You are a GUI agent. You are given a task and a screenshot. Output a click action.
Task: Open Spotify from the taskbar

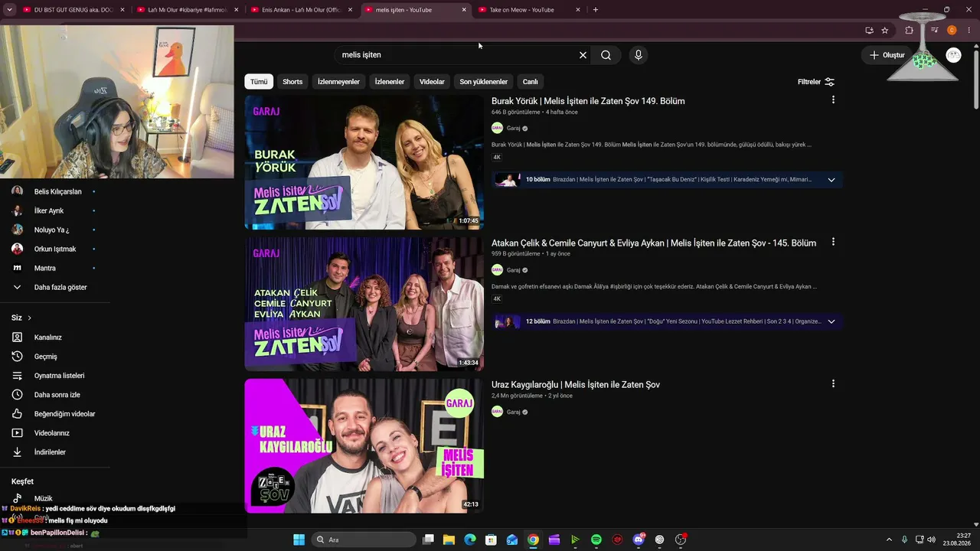[596, 540]
